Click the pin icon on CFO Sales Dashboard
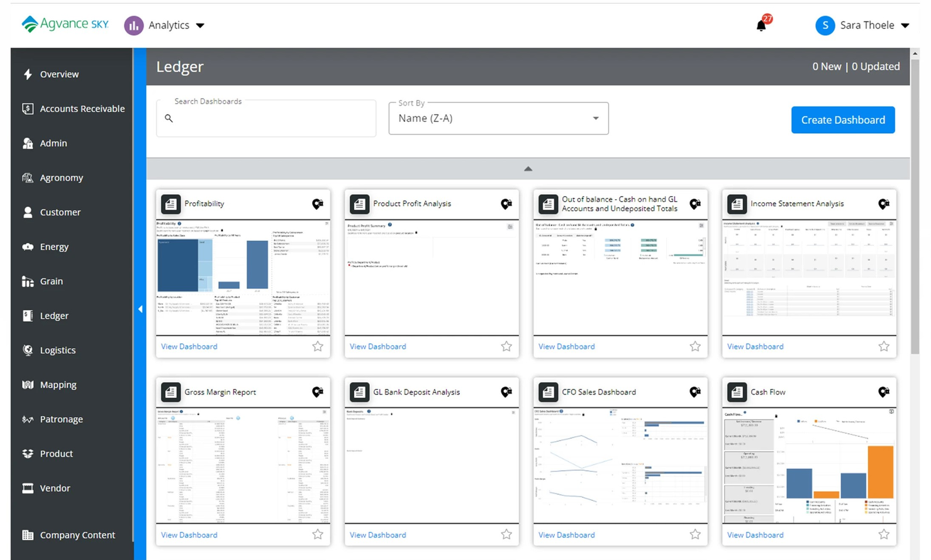Screen dimensions: 931x560 click(x=695, y=392)
